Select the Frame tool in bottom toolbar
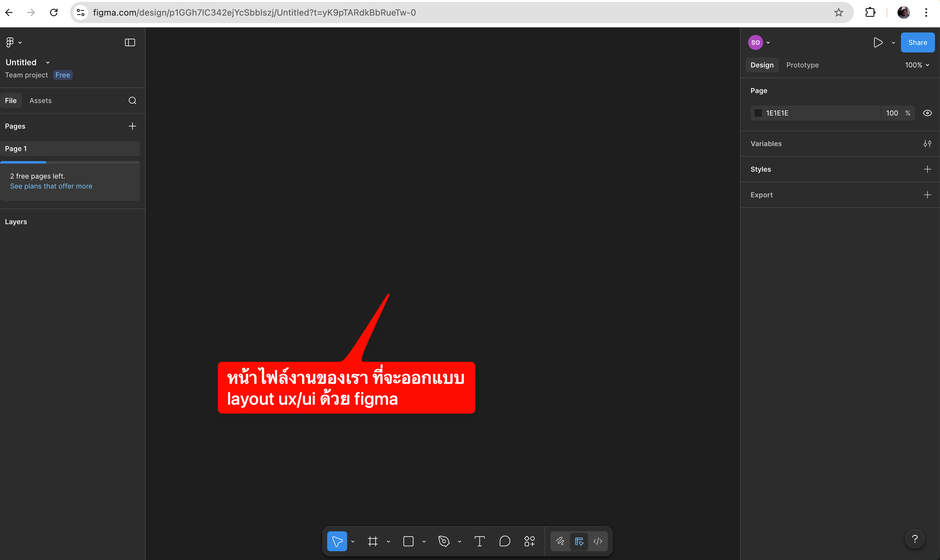The height and width of the screenshot is (560, 940). [x=372, y=541]
